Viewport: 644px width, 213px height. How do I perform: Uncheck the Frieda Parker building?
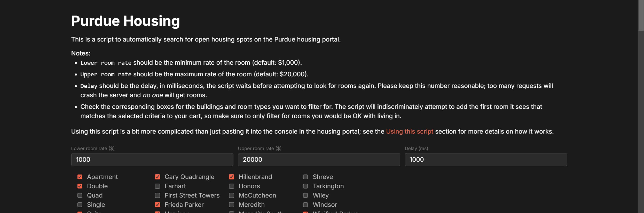(x=158, y=204)
